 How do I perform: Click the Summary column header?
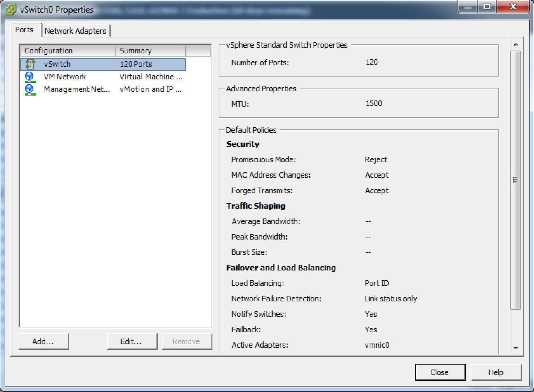pyautogui.click(x=150, y=51)
